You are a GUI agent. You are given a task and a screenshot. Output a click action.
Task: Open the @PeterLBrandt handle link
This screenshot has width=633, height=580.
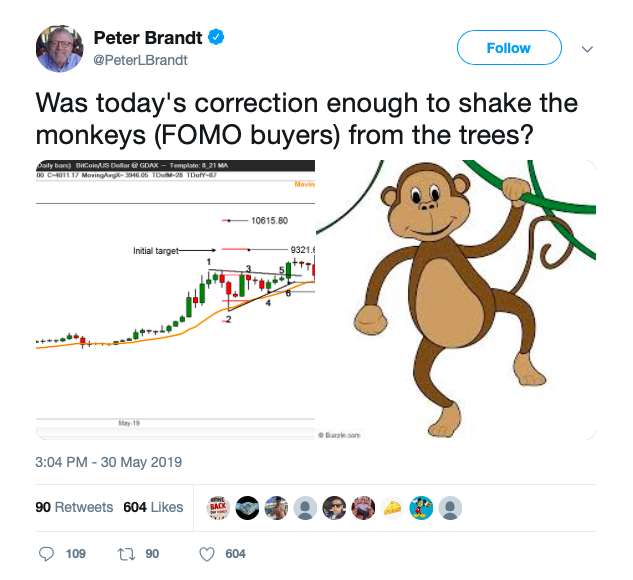pos(140,60)
